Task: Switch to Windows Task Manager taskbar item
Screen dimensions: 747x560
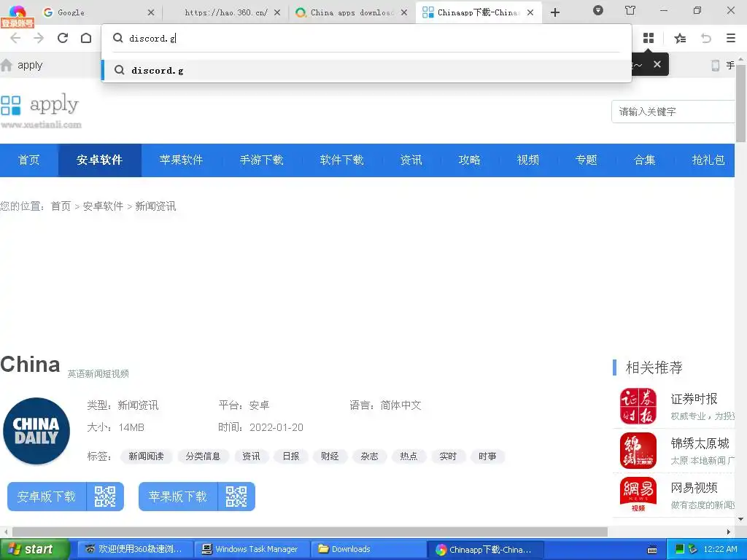Action: pyautogui.click(x=252, y=550)
